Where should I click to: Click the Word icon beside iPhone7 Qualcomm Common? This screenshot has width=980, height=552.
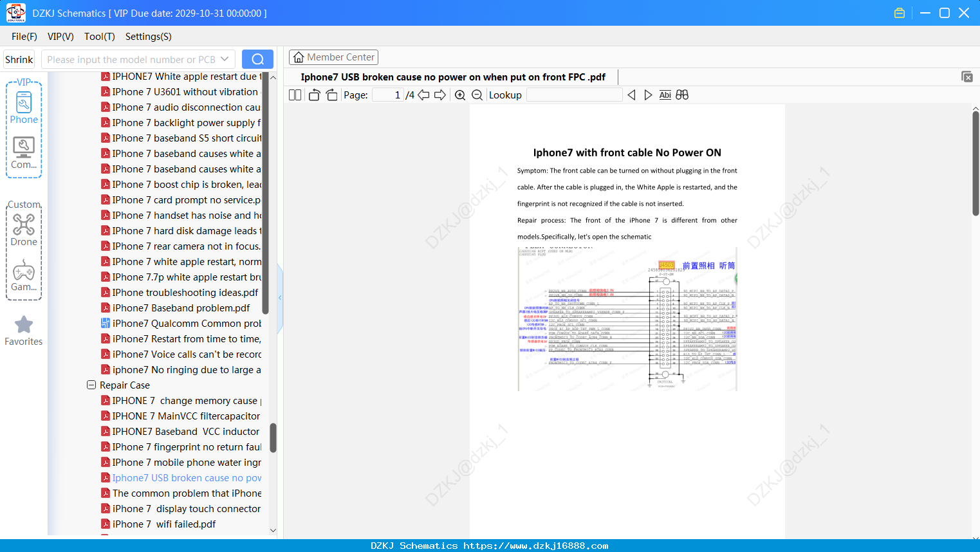pos(106,324)
